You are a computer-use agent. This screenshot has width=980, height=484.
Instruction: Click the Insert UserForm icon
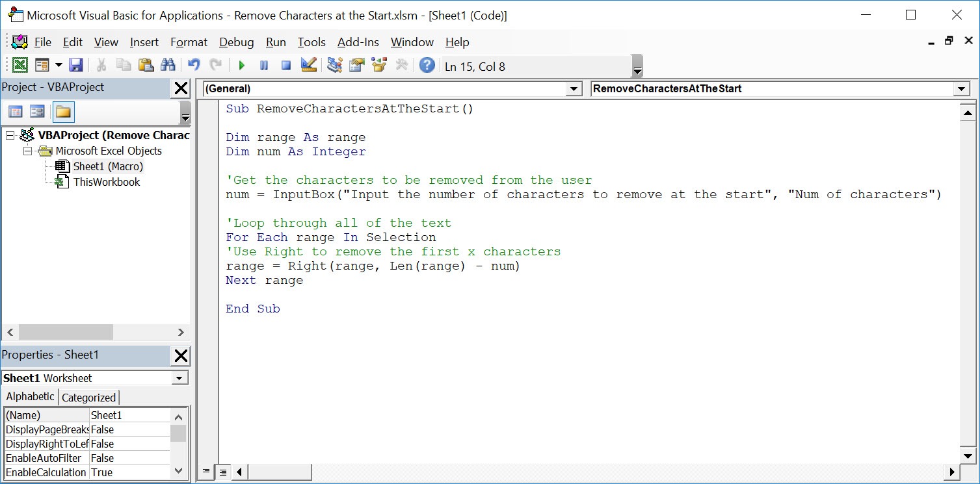[42, 66]
